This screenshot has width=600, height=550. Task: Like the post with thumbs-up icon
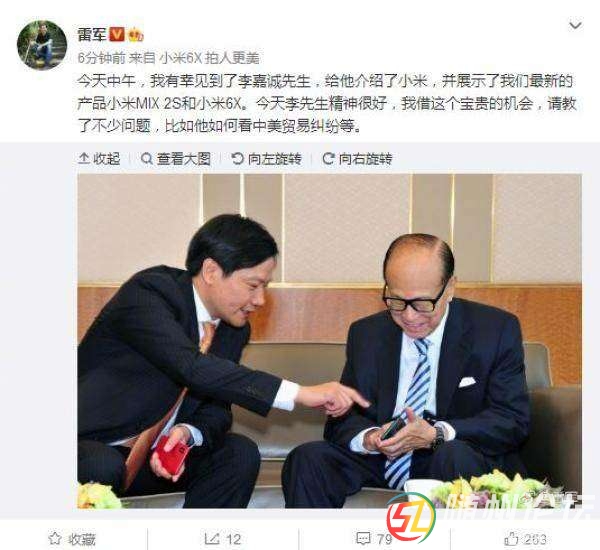coord(510,539)
